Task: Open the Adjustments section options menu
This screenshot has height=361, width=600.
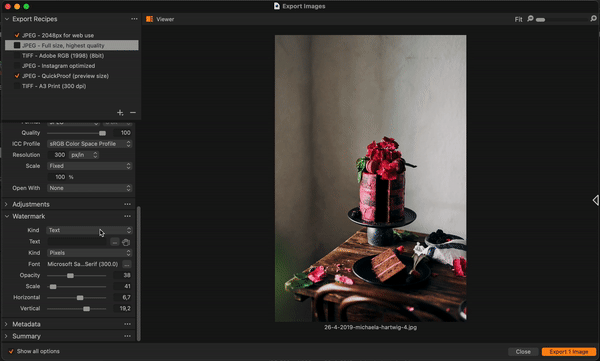Action: [127, 204]
